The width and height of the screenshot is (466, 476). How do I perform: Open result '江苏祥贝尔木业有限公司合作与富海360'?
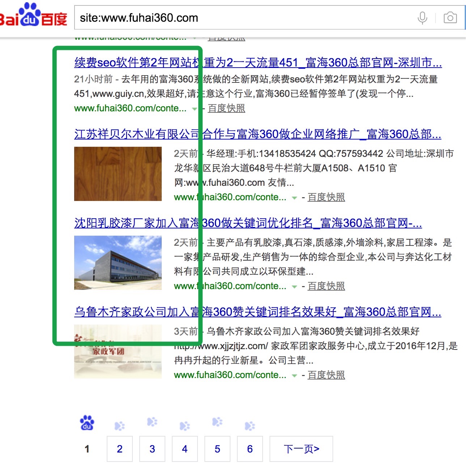tap(258, 134)
